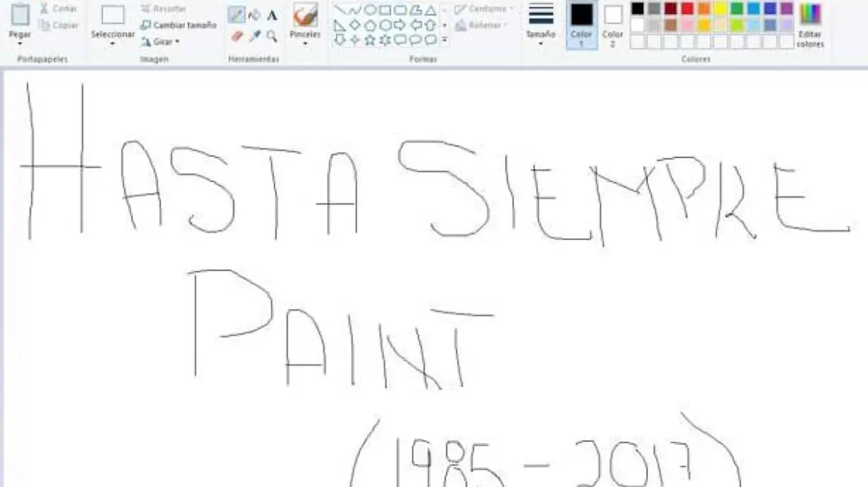Open the Pinceles dropdown
Viewport: 868px width, 487px height.
(x=303, y=35)
